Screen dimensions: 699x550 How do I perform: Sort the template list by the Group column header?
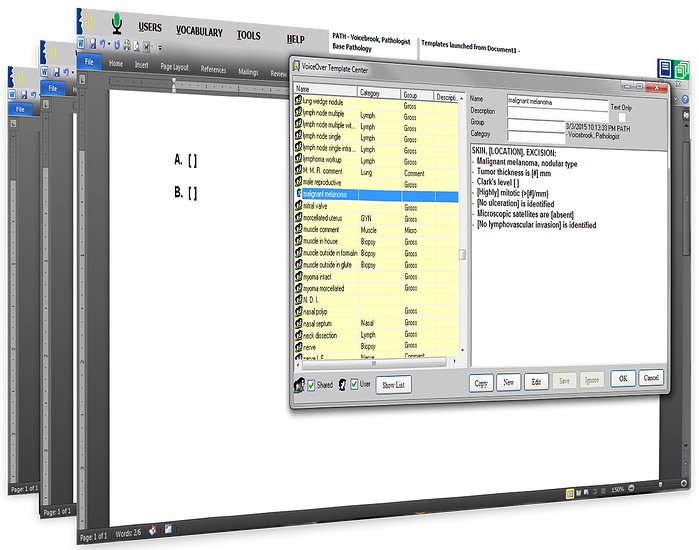[417, 95]
